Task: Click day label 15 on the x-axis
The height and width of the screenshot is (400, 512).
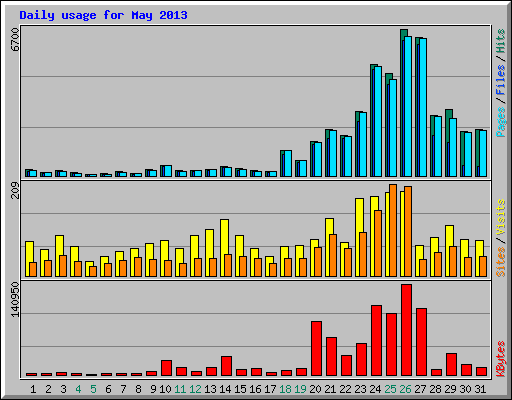Action: tap(240, 389)
